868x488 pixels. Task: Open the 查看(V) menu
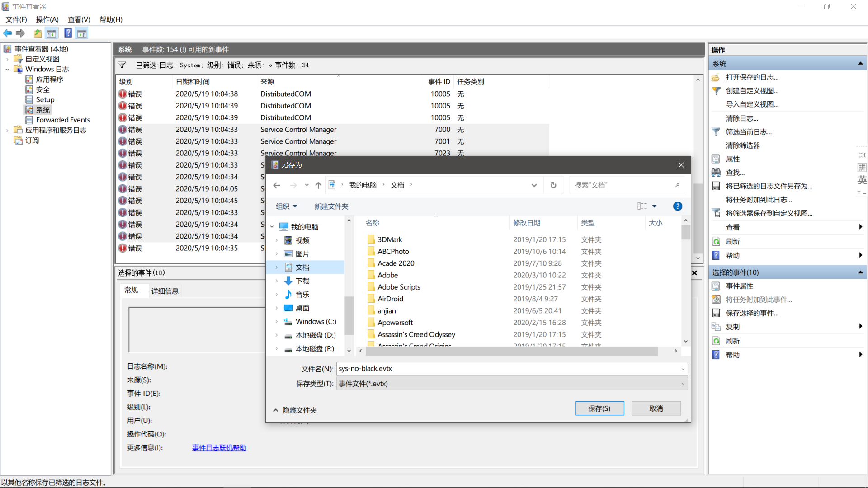[x=79, y=19]
